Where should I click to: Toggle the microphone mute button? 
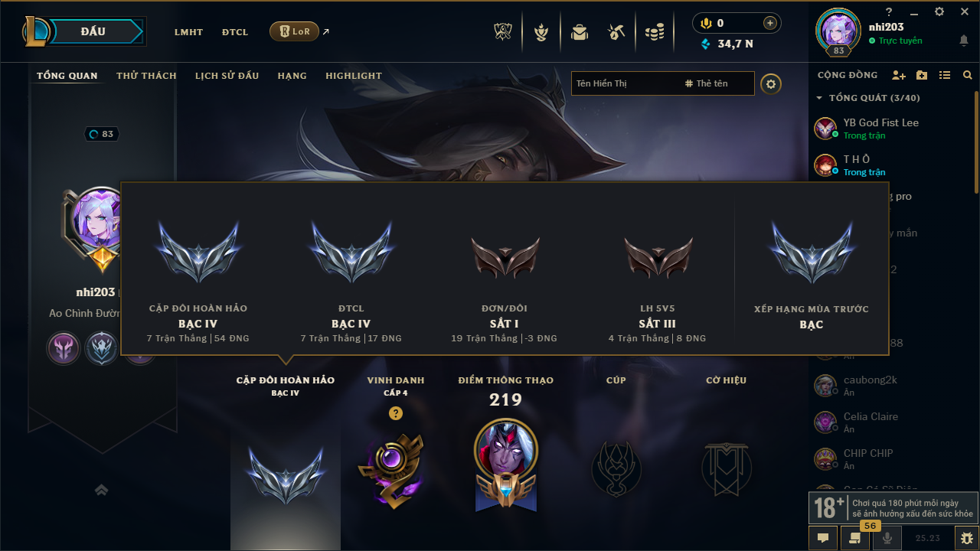887,538
